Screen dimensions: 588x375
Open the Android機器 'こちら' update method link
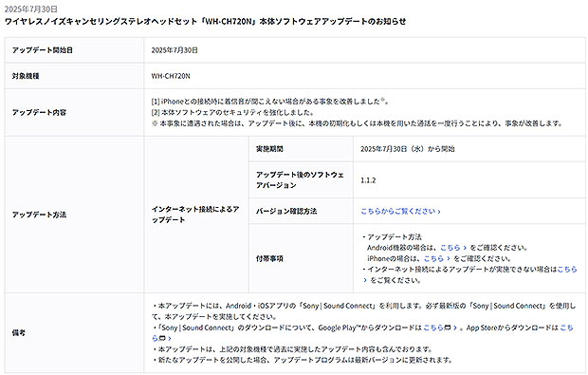(450, 248)
